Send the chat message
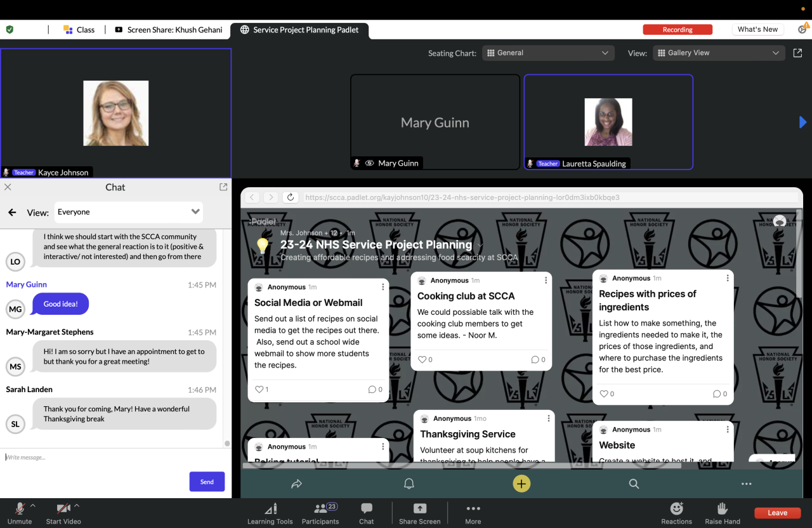Image resolution: width=812 pixels, height=528 pixels. (207, 482)
